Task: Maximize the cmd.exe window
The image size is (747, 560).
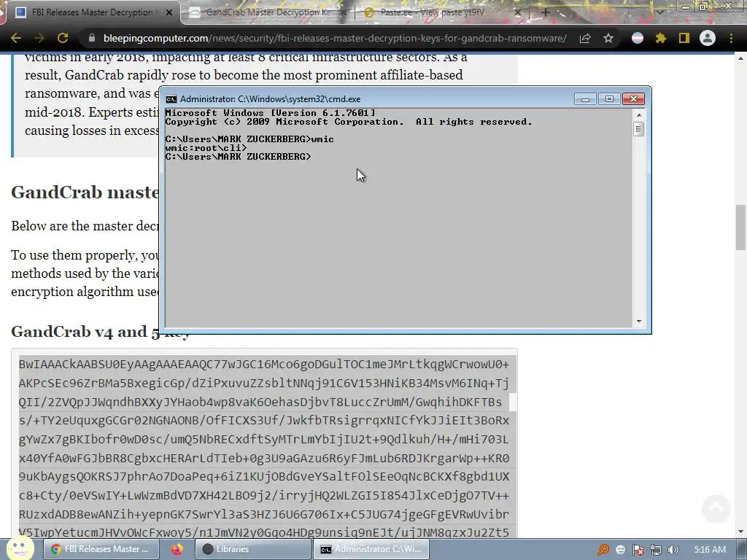Action: tap(609, 99)
